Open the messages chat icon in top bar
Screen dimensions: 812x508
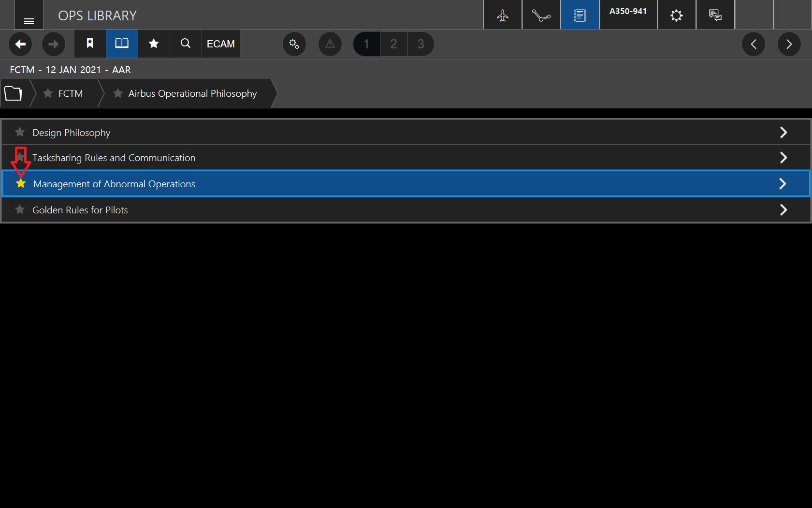[x=715, y=15]
